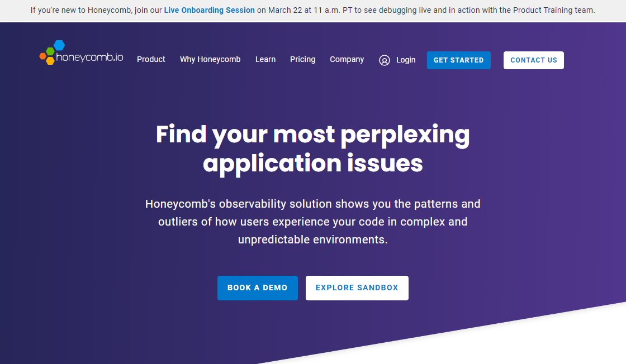The width and height of the screenshot is (626, 364).
Task: Click the GET STARTED button
Action: (458, 60)
